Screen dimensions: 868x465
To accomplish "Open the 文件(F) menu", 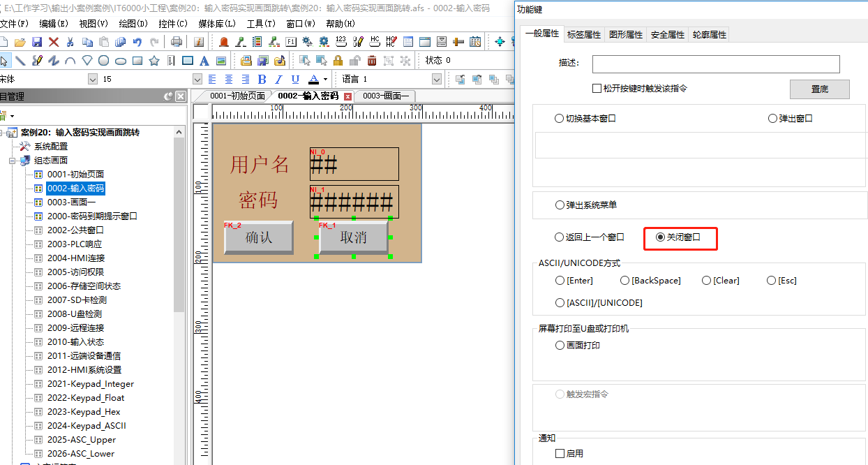I will point(14,24).
